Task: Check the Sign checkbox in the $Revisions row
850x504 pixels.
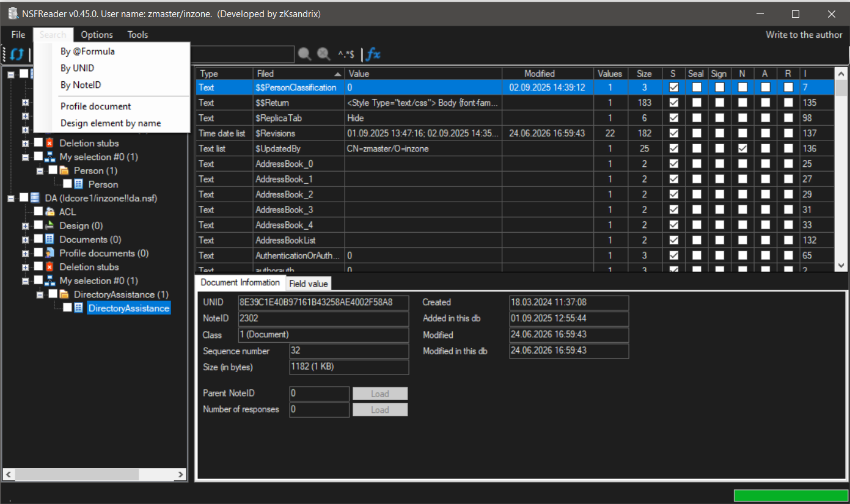Action: [x=719, y=133]
